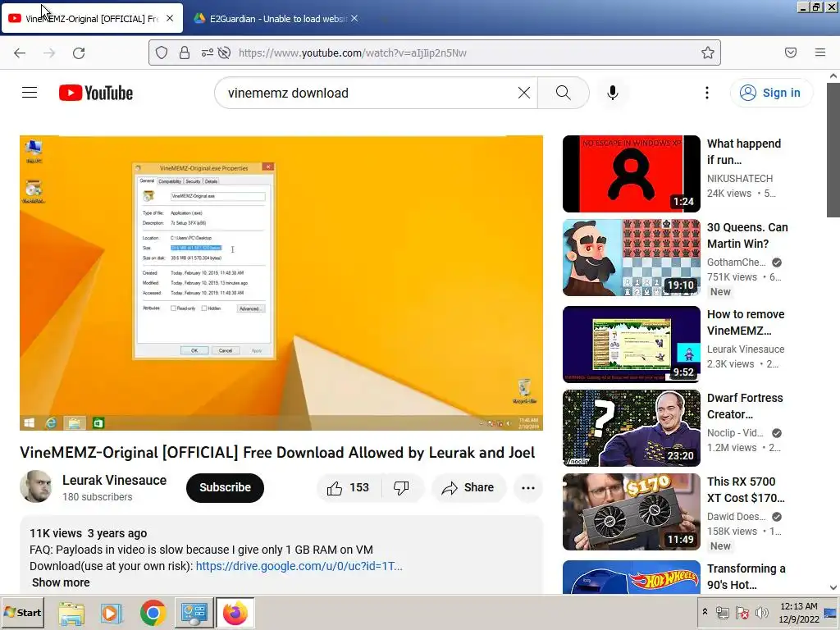Image resolution: width=840 pixels, height=630 pixels.
Task: Reload the current page
Action: (x=79, y=52)
